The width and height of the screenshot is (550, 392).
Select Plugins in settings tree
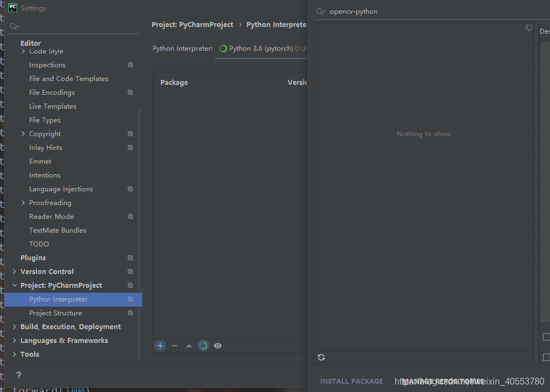click(x=33, y=257)
